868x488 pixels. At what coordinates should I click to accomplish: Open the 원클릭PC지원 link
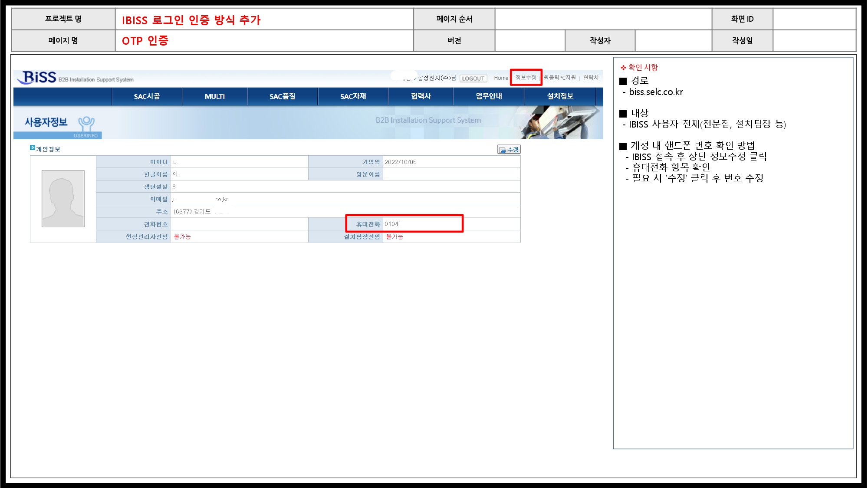click(559, 78)
